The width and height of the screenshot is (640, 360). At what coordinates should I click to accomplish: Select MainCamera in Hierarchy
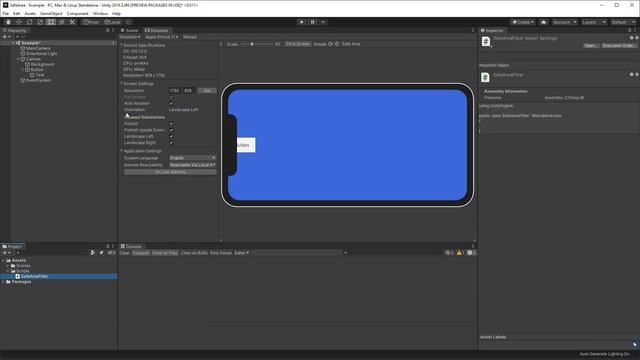pyautogui.click(x=38, y=48)
